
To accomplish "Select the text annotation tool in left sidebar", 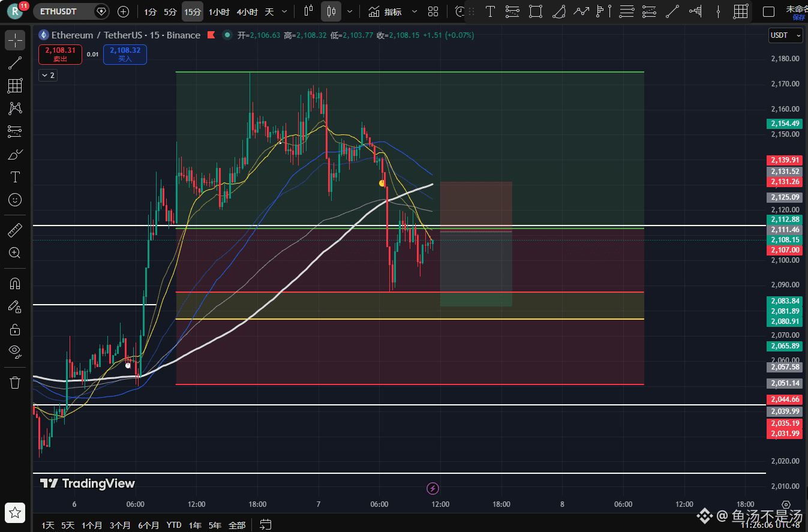I will point(15,177).
